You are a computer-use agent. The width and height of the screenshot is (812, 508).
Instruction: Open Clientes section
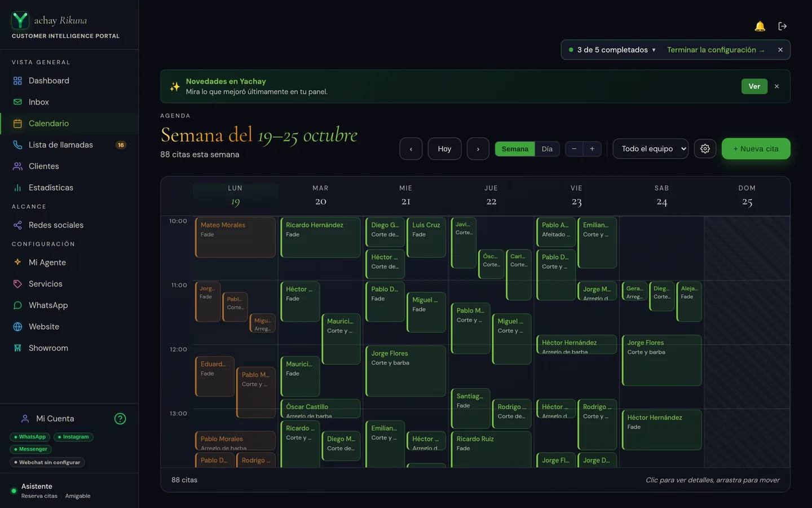point(69,167)
